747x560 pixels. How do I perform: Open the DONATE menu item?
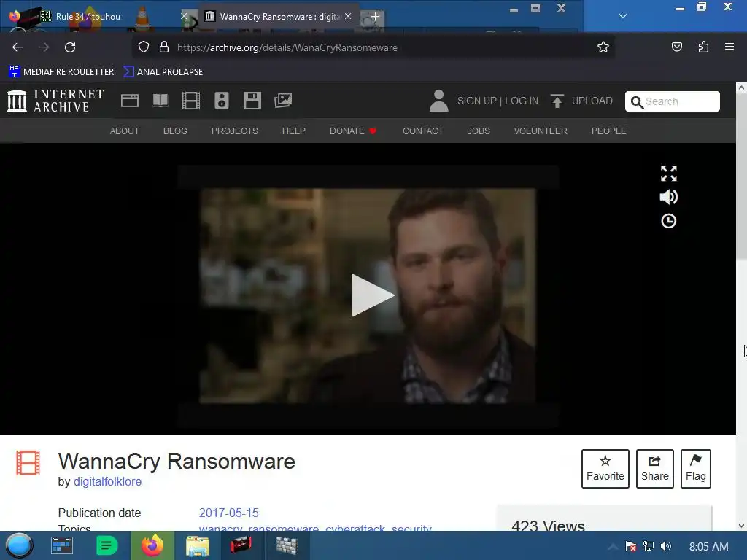[353, 131]
